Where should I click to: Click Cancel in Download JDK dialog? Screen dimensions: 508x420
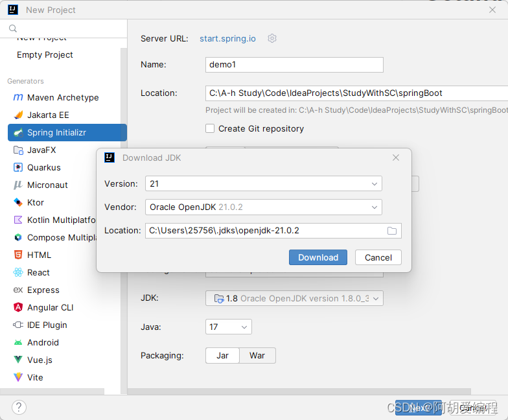[378, 257]
